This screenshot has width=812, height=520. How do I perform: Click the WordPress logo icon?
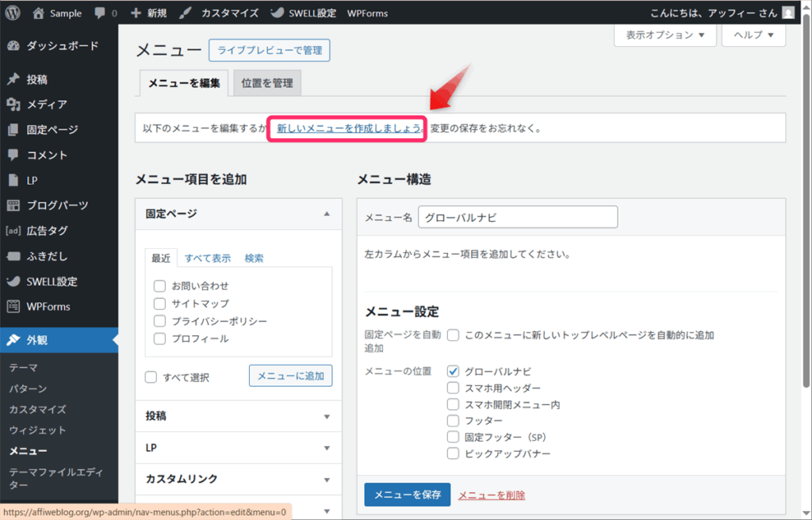pyautogui.click(x=13, y=13)
